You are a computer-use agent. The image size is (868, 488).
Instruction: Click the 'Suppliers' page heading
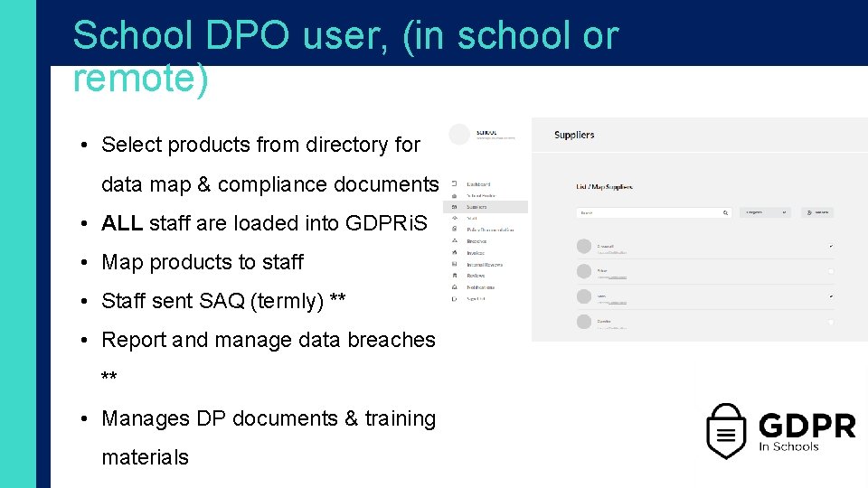click(x=574, y=135)
